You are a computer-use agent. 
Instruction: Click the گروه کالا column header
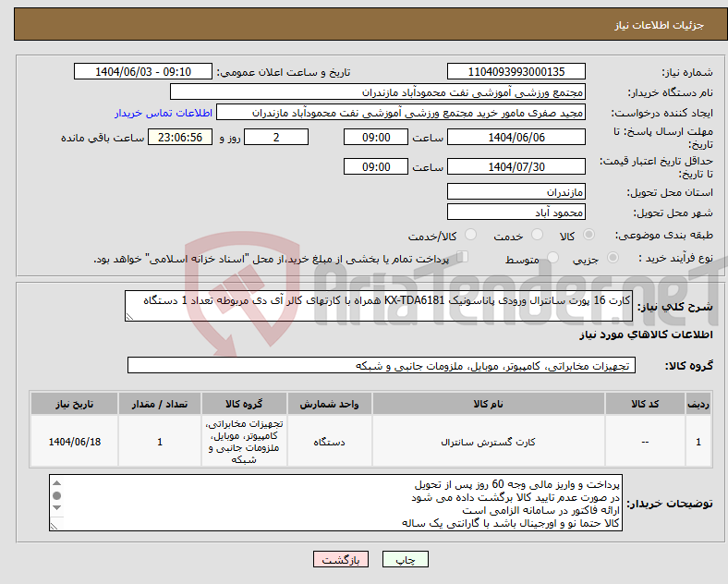pos(244,404)
